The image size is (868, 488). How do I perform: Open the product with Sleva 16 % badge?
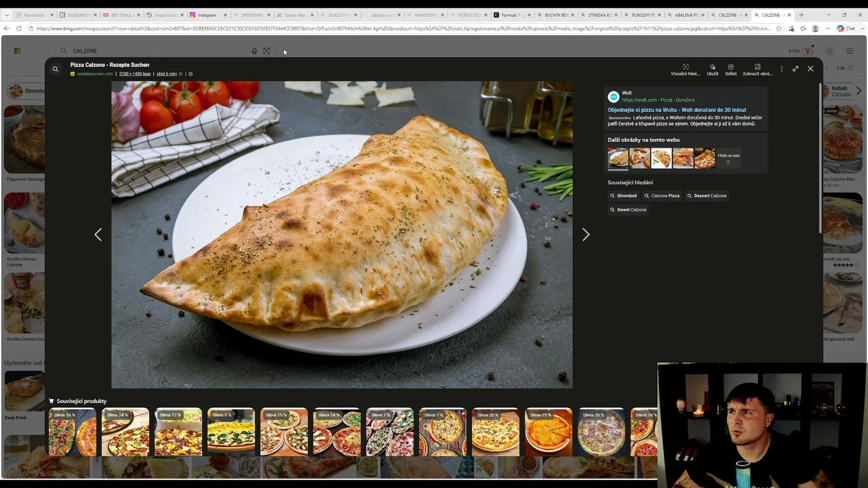(73, 432)
